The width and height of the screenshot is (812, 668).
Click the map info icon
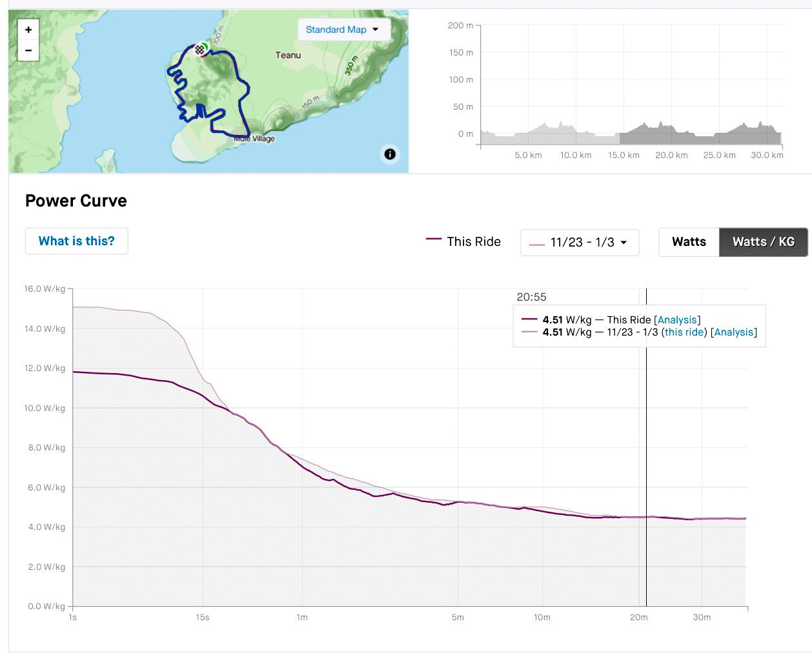click(390, 154)
